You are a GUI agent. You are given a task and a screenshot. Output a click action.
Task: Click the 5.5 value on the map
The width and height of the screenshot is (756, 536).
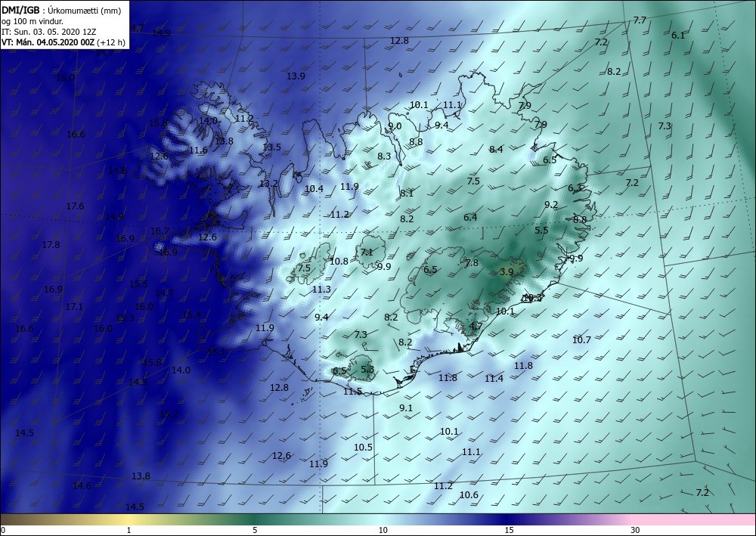pos(541,231)
